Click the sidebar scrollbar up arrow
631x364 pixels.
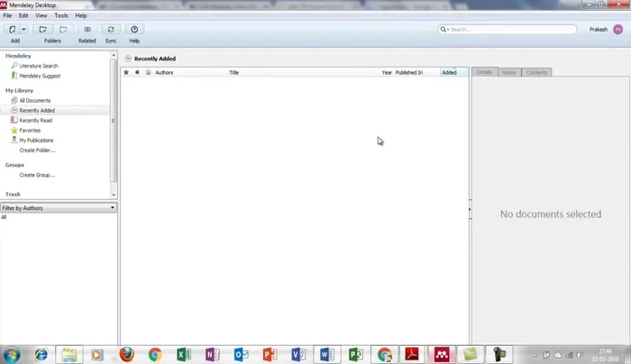tap(114, 55)
